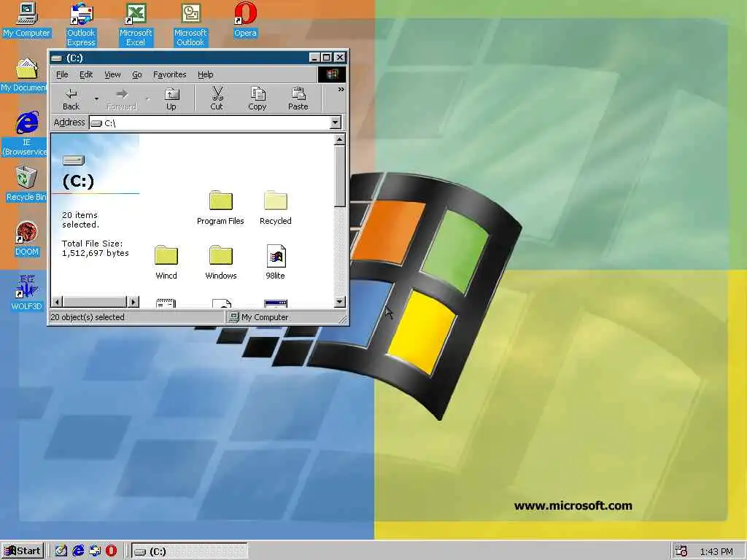Screen dimensions: 747x560
Task: Close the C: window
Action: pyautogui.click(x=340, y=58)
